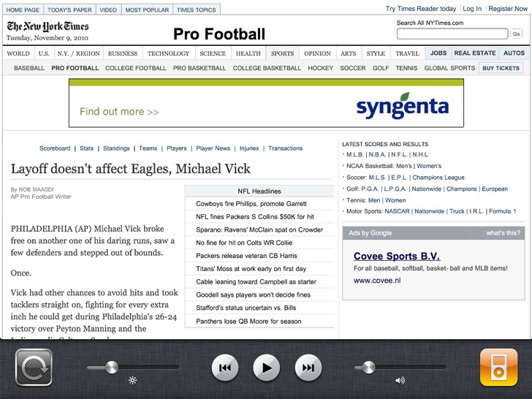Viewport: 532px width, 399px height.
Task: Open the Home Page tab
Action: point(23,9)
